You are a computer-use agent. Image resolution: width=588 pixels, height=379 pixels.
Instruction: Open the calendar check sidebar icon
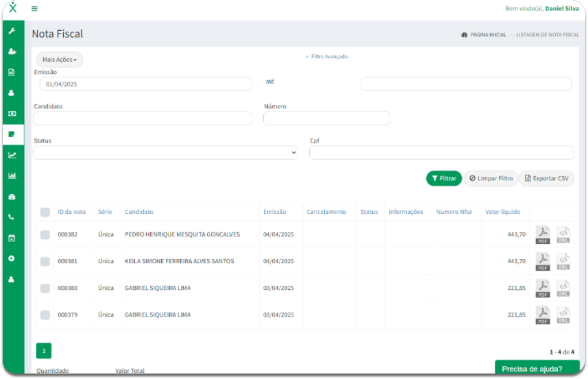12,238
